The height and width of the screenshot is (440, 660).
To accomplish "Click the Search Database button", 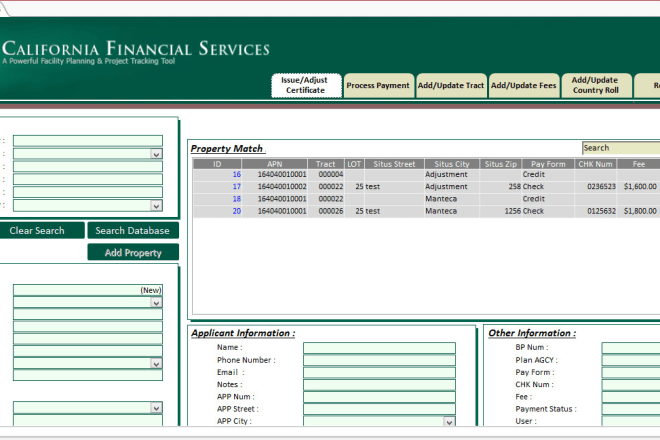I will coord(133,231).
